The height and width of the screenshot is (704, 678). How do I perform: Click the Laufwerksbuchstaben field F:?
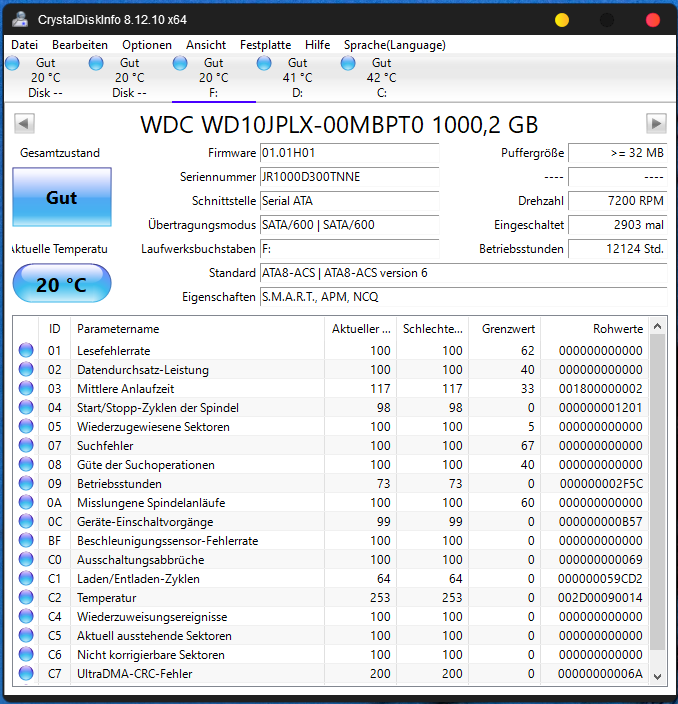[x=349, y=249]
